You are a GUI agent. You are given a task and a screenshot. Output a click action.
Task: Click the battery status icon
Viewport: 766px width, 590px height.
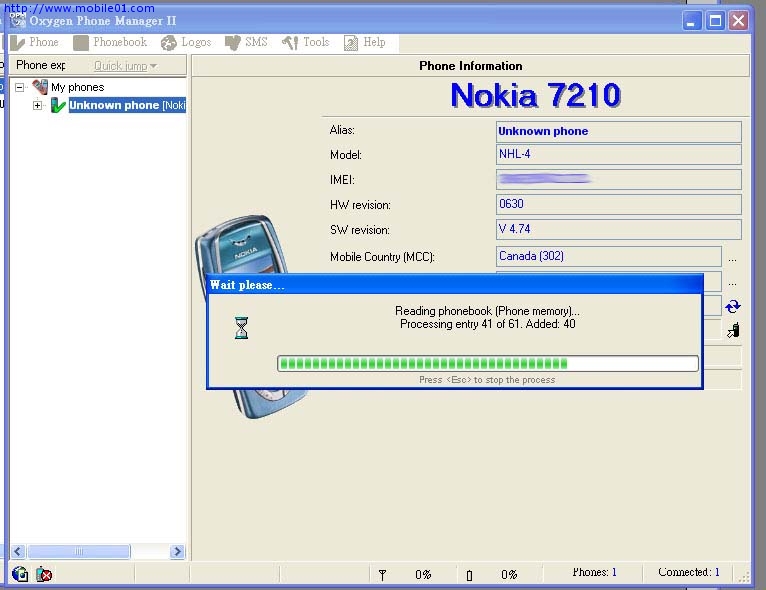pos(469,575)
